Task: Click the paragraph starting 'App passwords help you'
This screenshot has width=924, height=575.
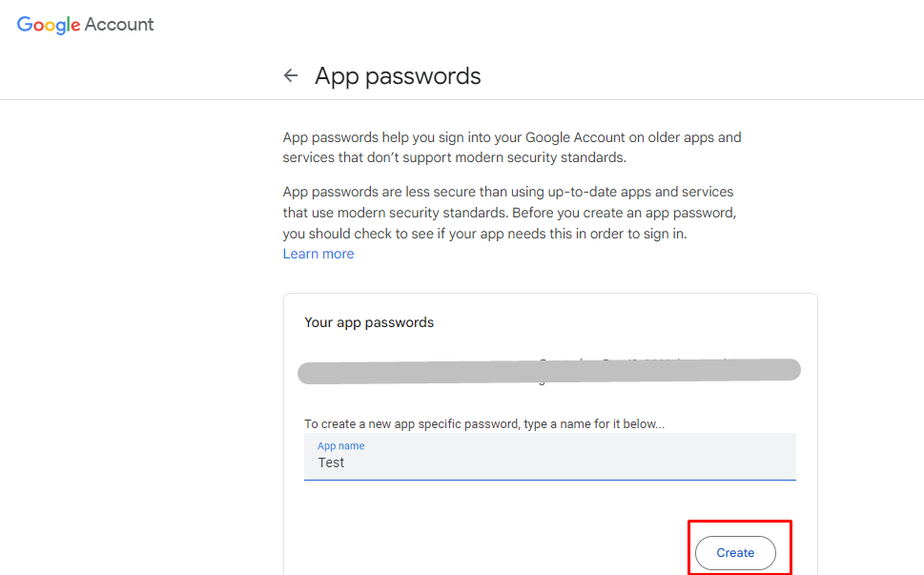Action: (x=511, y=147)
